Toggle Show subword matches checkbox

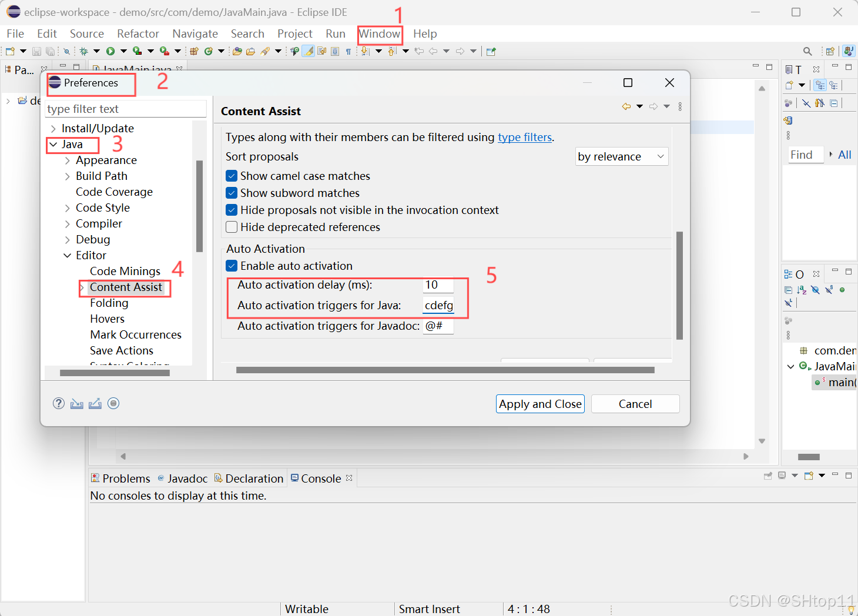232,193
